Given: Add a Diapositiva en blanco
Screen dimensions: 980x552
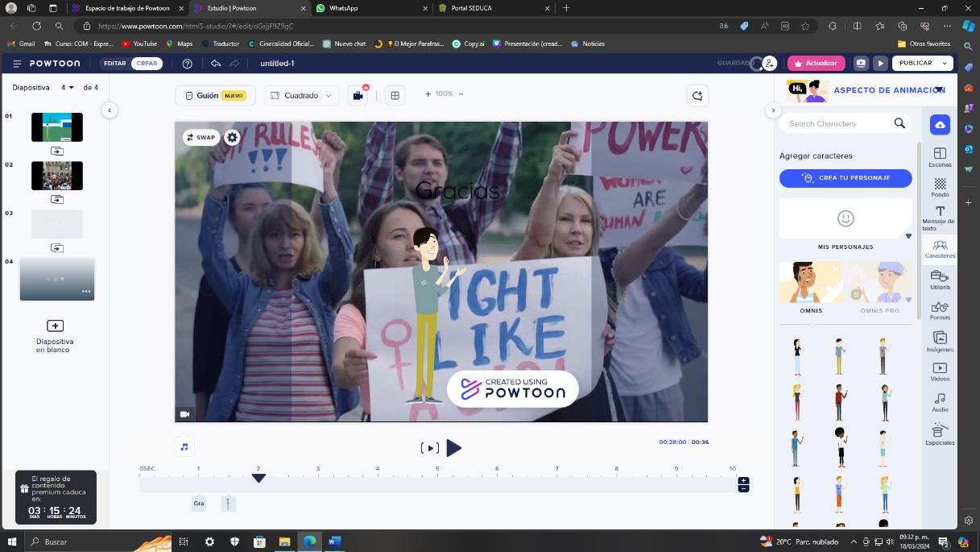Looking at the screenshot, I should pyautogui.click(x=55, y=335).
